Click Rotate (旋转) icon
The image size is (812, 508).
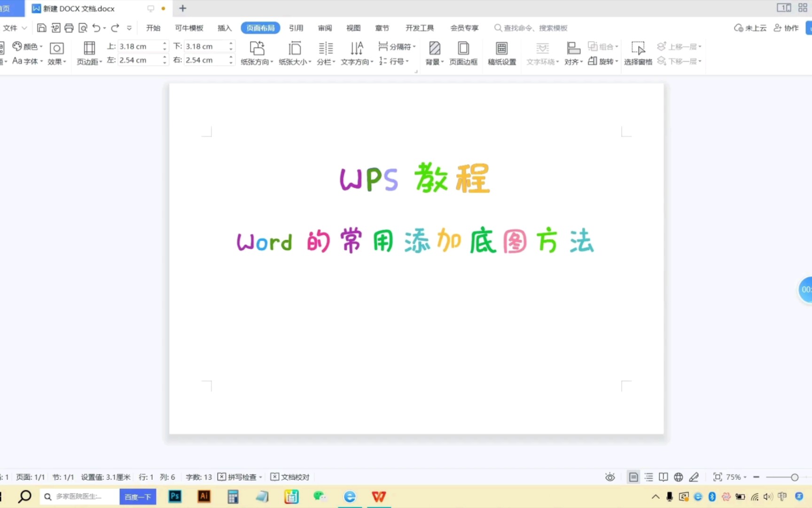603,61
